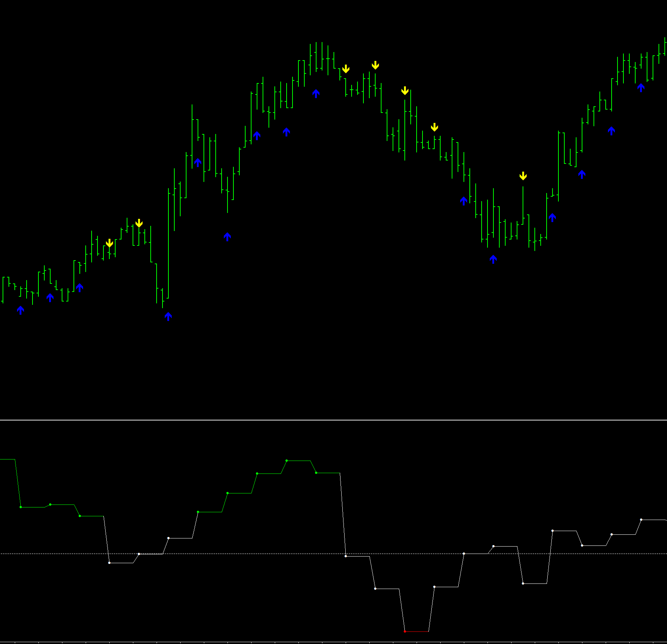Select the second yellow down arrow from left
Screen dimensions: 667x644
139,223
